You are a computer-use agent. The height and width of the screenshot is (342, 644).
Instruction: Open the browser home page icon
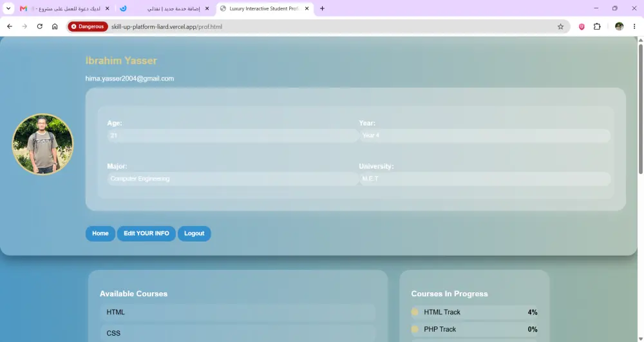point(55,26)
